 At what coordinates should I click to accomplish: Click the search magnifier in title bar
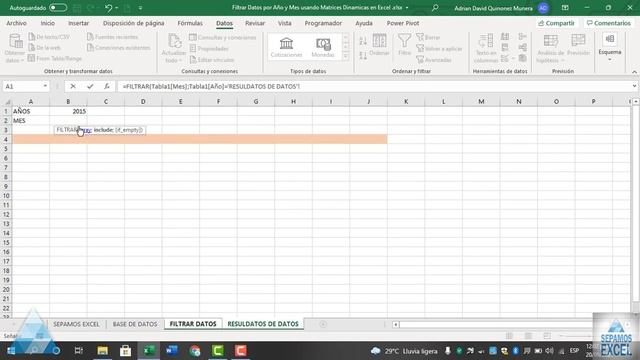coord(435,8)
